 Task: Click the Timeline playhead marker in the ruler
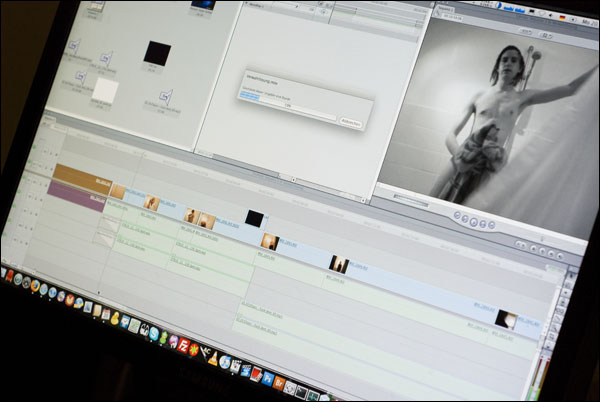tap(144, 154)
